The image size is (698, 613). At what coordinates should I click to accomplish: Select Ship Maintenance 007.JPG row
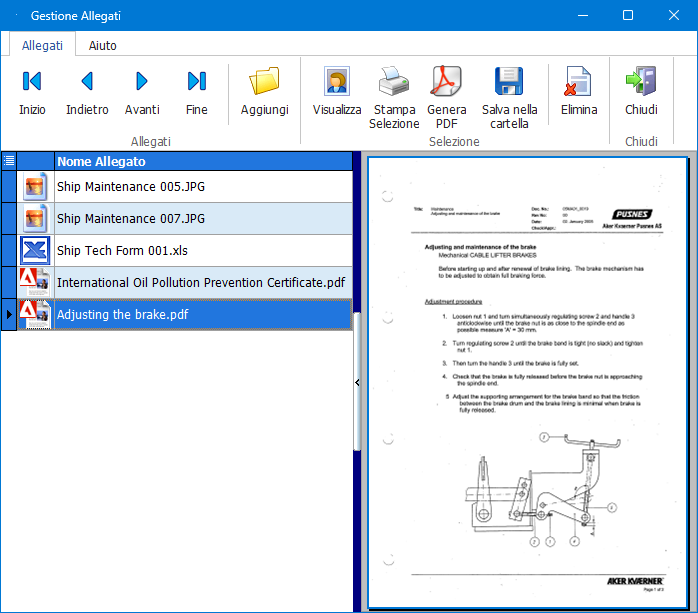tap(185, 219)
